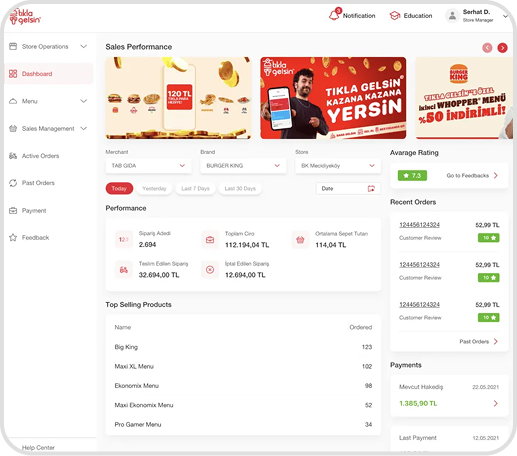Open the Notification bell icon
This screenshot has height=456, width=517.
(335, 15)
